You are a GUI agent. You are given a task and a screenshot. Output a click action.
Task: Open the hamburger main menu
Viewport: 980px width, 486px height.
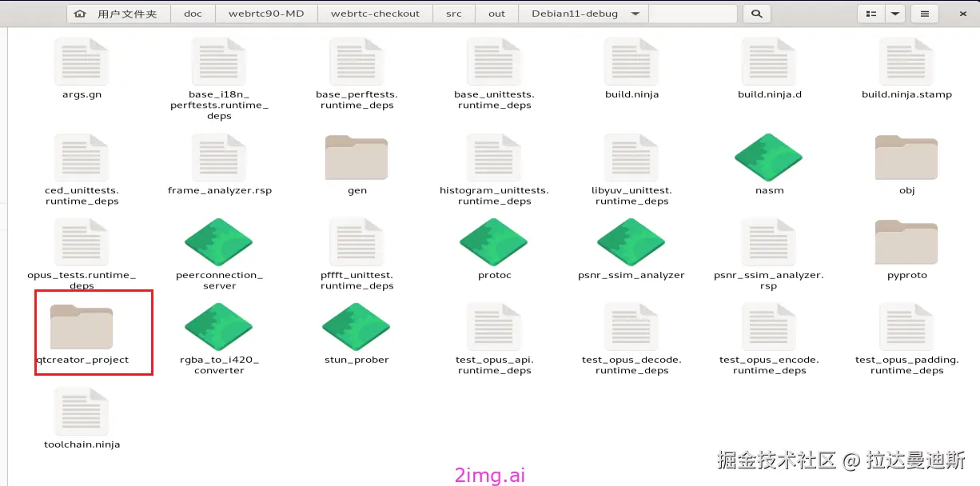click(924, 14)
